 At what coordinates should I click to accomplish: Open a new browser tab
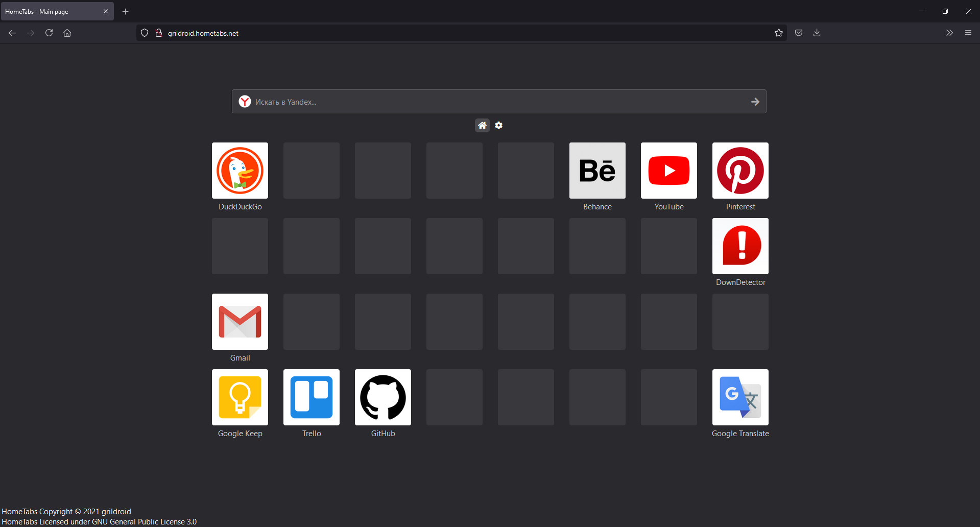126,11
